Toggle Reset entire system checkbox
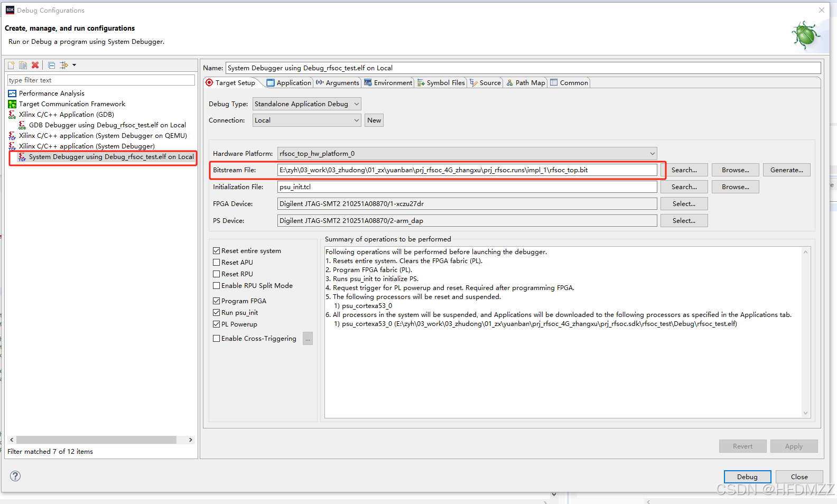The image size is (837, 504). pyautogui.click(x=217, y=251)
